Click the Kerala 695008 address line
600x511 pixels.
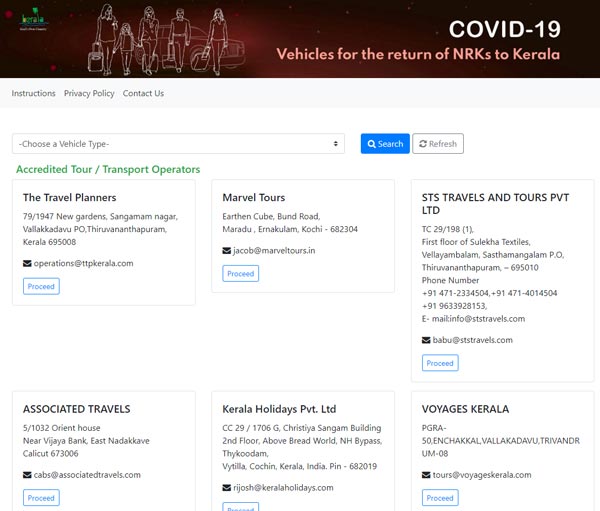coord(49,242)
